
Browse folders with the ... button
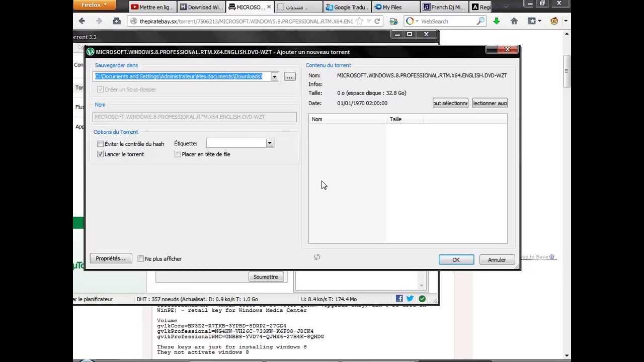[x=290, y=76]
